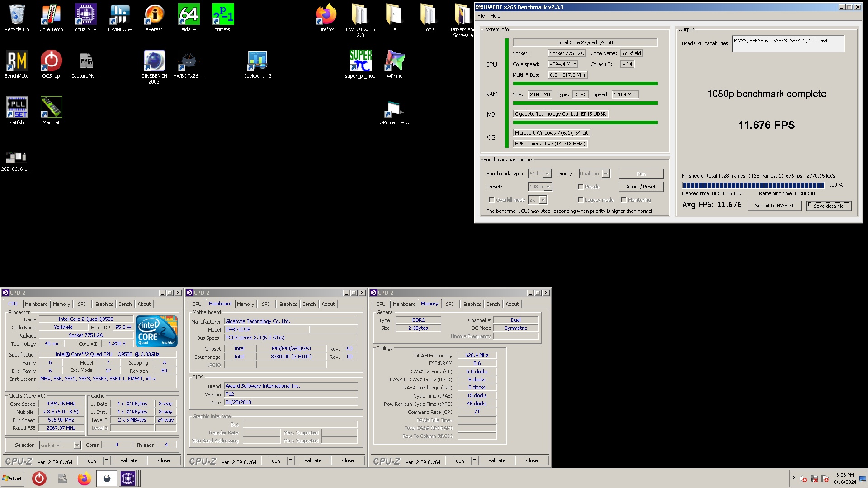This screenshot has height=488, width=868.
Task: Switch to SPD tab in first CPU-Z
Action: [82, 304]
